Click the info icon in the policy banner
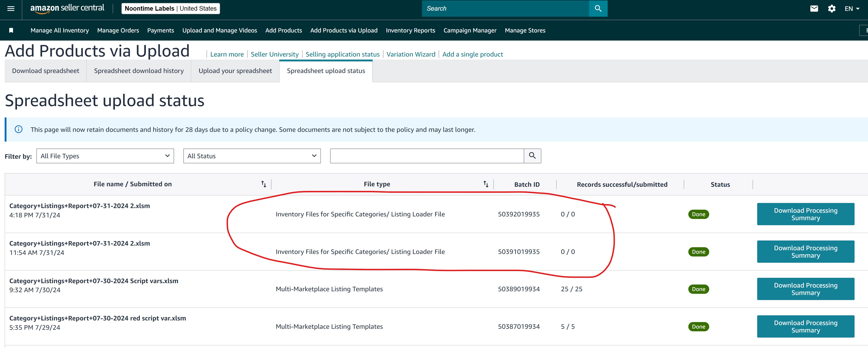 click(19, 129)
